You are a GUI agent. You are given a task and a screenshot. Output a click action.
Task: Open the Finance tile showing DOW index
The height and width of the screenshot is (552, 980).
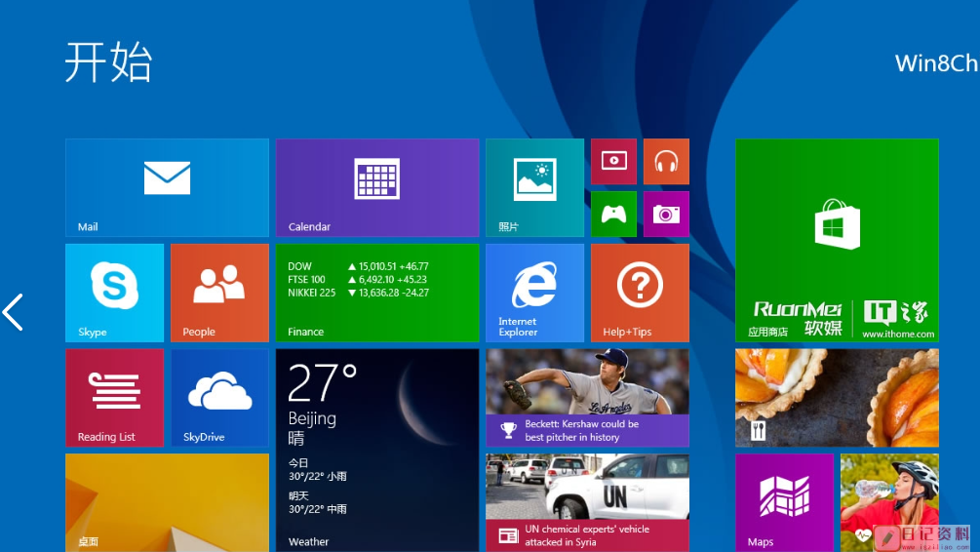377,293
